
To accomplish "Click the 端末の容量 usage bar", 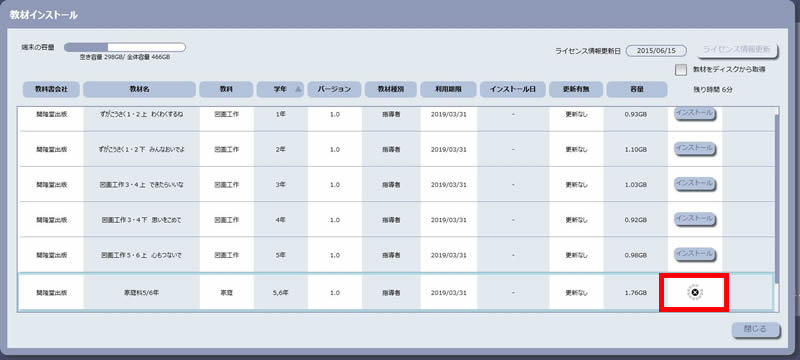I will (124, 47).
